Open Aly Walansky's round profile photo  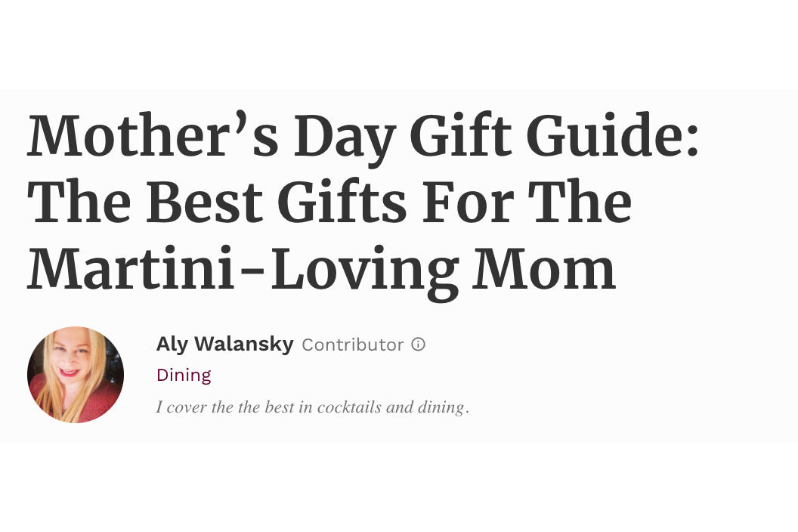pos(76,375)
